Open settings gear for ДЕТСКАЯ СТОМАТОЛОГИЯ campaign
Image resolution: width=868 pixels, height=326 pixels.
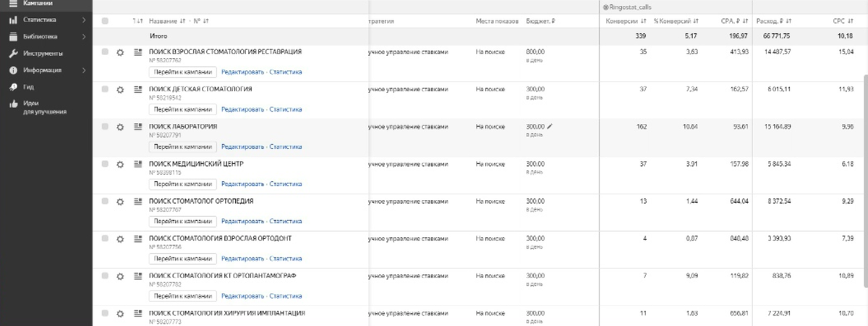pos(121,89)
